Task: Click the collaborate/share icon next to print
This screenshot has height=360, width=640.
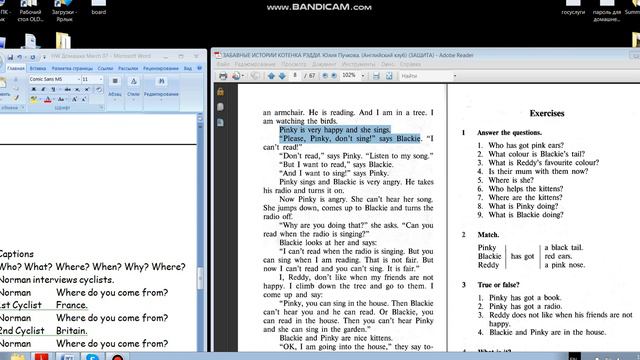Action: pyautogui.click(x=236, y=76)
